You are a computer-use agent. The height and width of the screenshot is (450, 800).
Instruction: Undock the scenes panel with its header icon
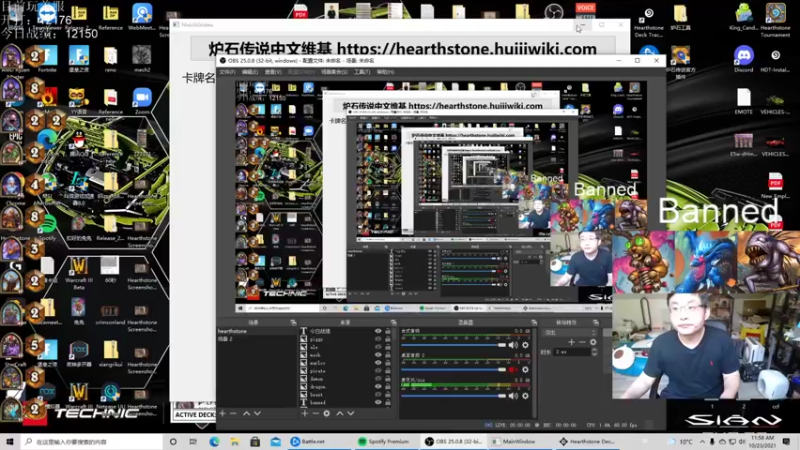[x=293, y=322]
